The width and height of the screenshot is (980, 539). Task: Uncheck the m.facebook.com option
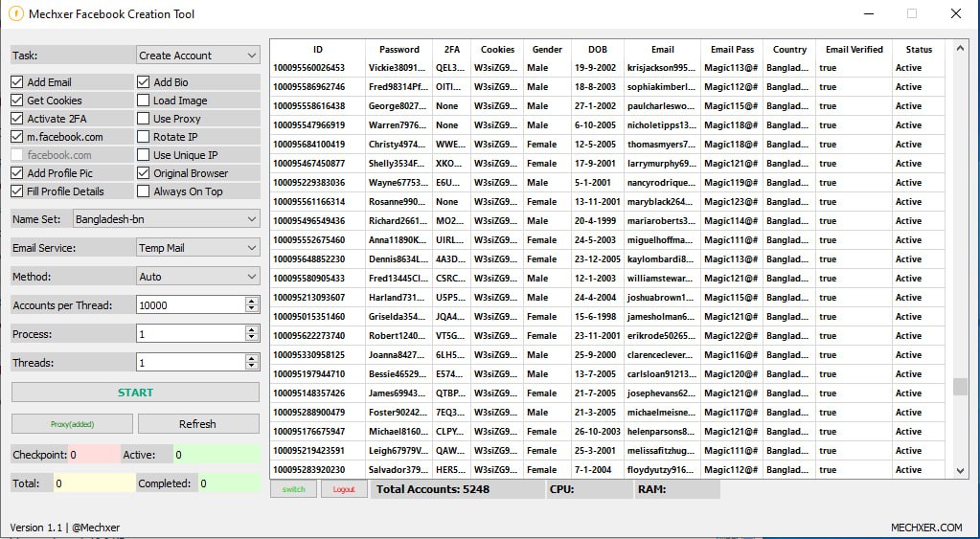click(17, 136)
